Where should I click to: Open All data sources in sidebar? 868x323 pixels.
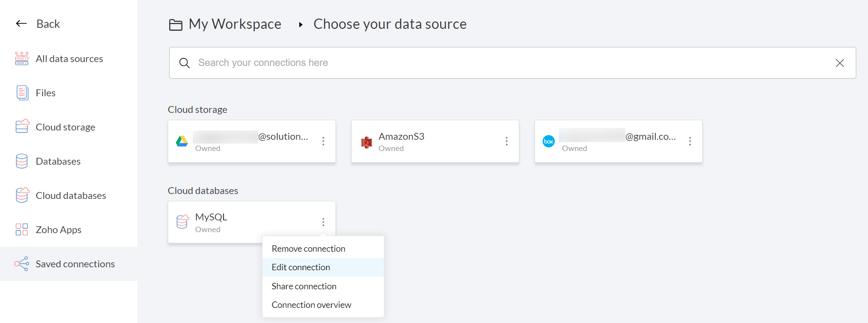[69, 59]
